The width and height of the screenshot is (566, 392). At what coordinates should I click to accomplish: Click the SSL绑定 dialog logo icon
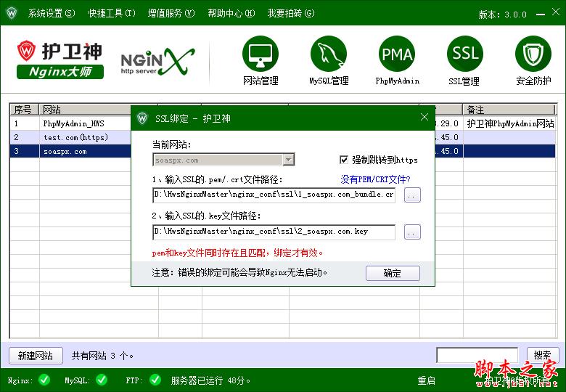pos(142,118)
